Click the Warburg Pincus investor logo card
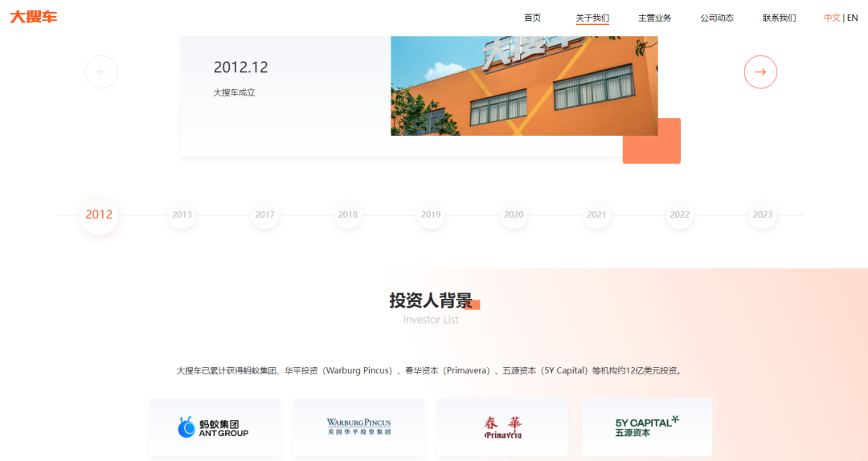 (x=358, y=427)
